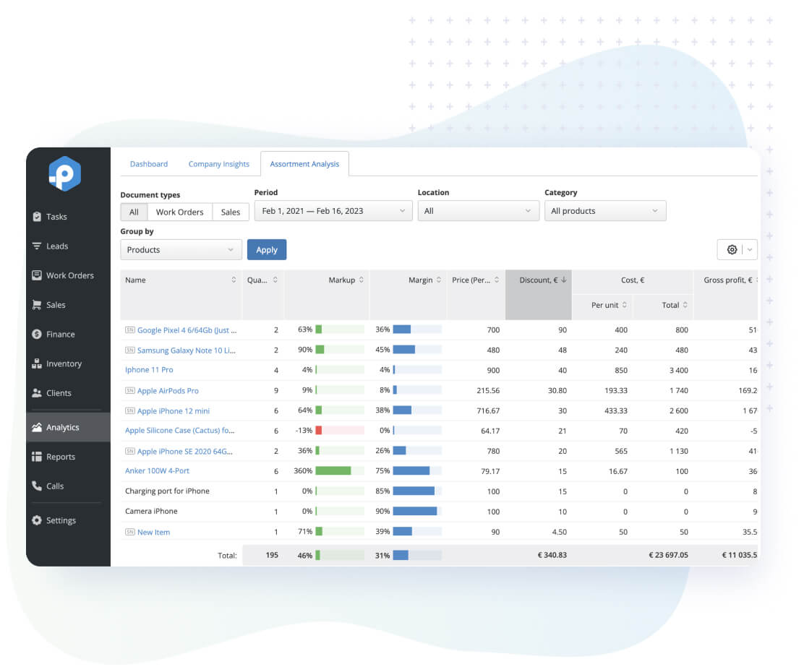Filter by Sales document type
The height and width of the screenshot is (672, 804).
click(231, 212)
